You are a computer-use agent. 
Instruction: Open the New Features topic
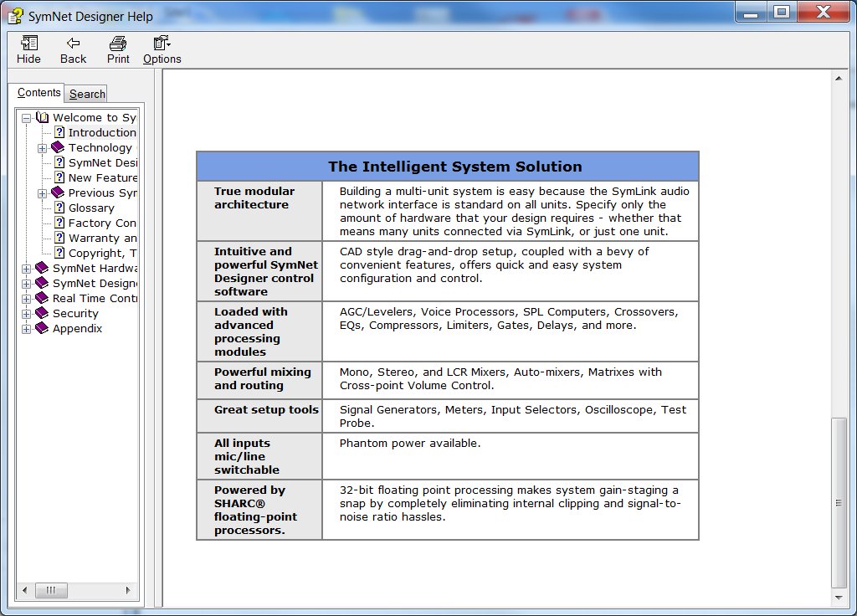pos(103,177)
